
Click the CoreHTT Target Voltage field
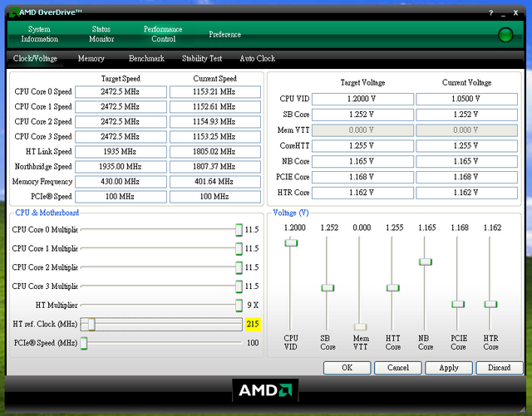coord(362,146)
